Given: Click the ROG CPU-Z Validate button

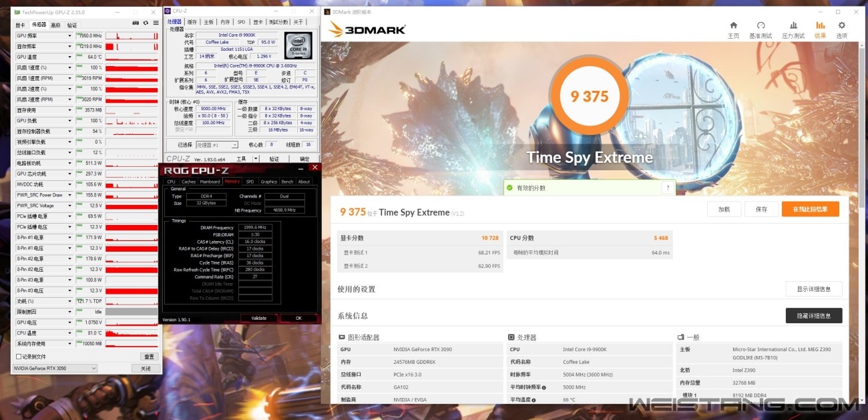Looking at the screenshot, I should pos(258,319).
